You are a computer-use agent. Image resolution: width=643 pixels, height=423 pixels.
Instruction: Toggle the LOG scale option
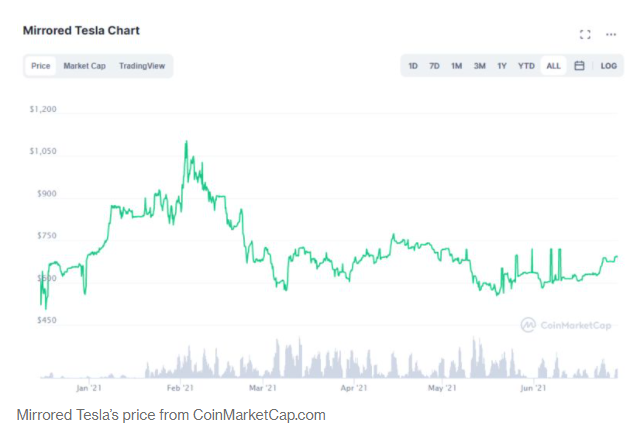click(x=609, y=66)
